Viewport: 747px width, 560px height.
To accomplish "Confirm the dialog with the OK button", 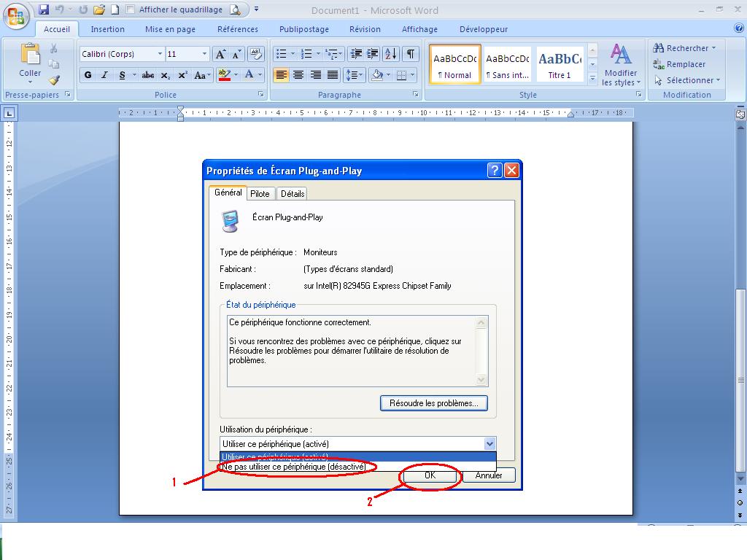I will click(x=430, y=475).
